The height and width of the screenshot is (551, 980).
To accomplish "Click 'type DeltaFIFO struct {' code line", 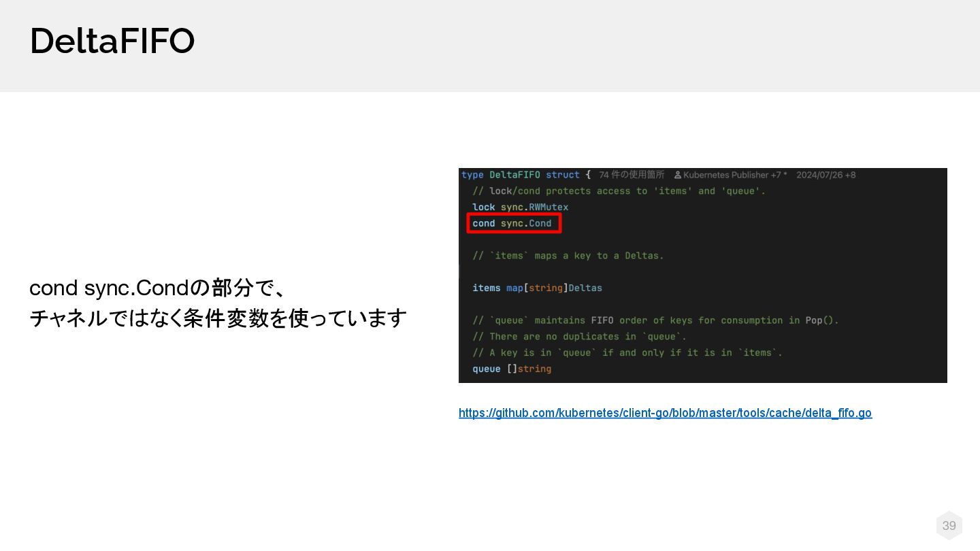I will tap(526, 175).
